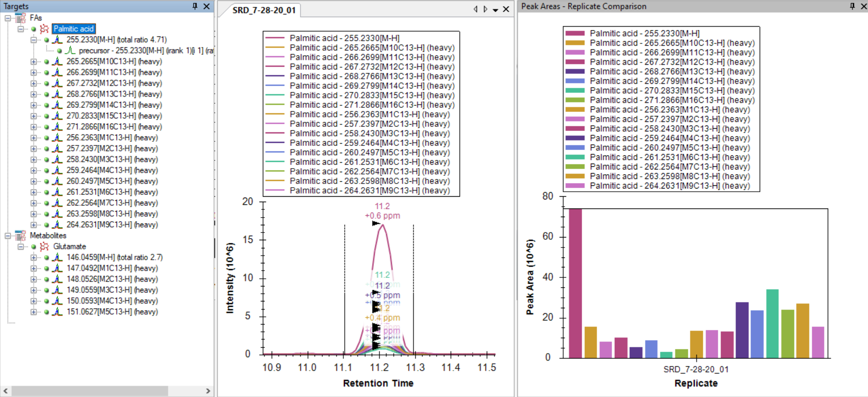
Task: Click the FAs list icon
Action: [20, 18]
